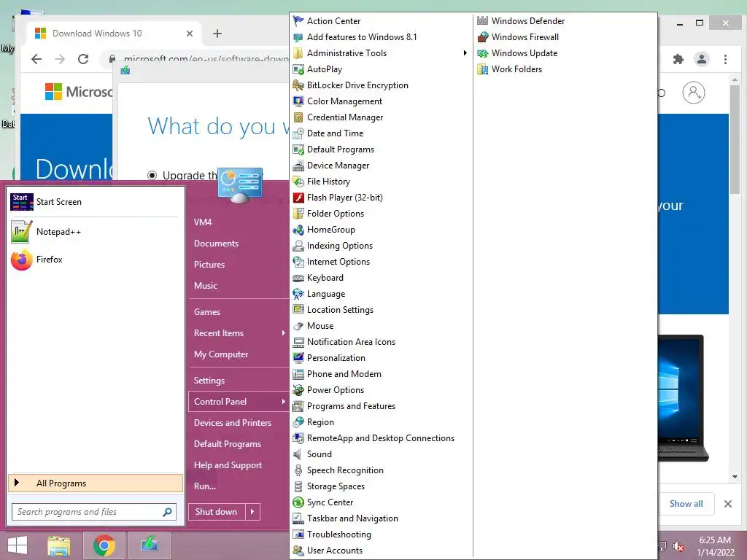Viewport: 747px width, 560px height.
Task: Launch Firefox from the start menu
Action: pyautogui.click(x=96, y=260)
